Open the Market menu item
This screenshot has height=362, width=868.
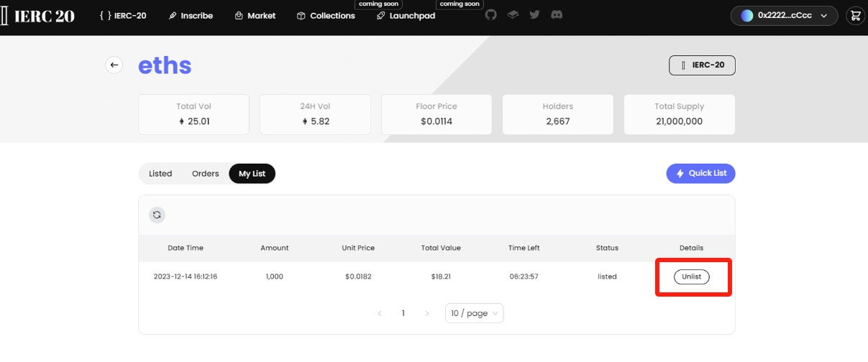[x=255, y=16]
